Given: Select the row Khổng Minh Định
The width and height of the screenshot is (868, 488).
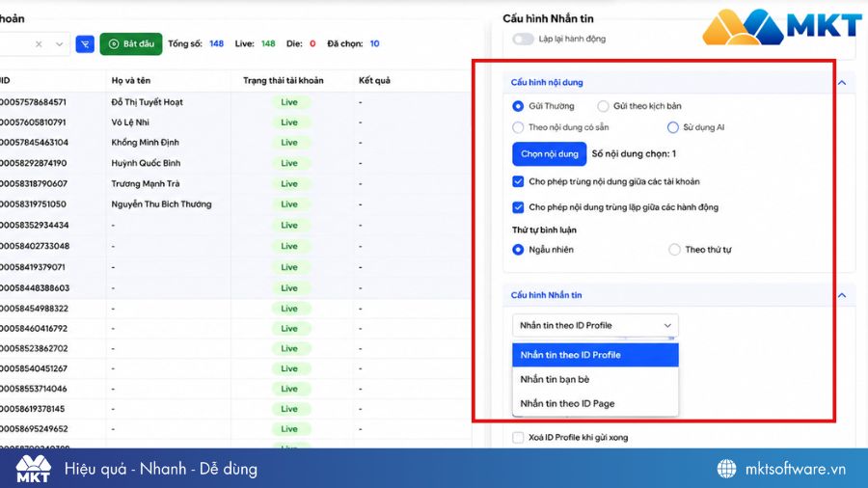Looking at the screenshot, I should 235,143.
